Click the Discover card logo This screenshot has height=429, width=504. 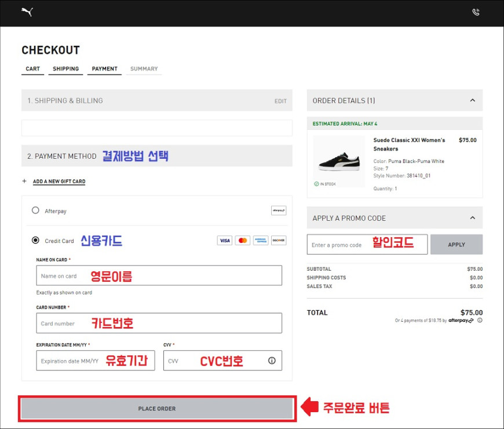[279, 241]
